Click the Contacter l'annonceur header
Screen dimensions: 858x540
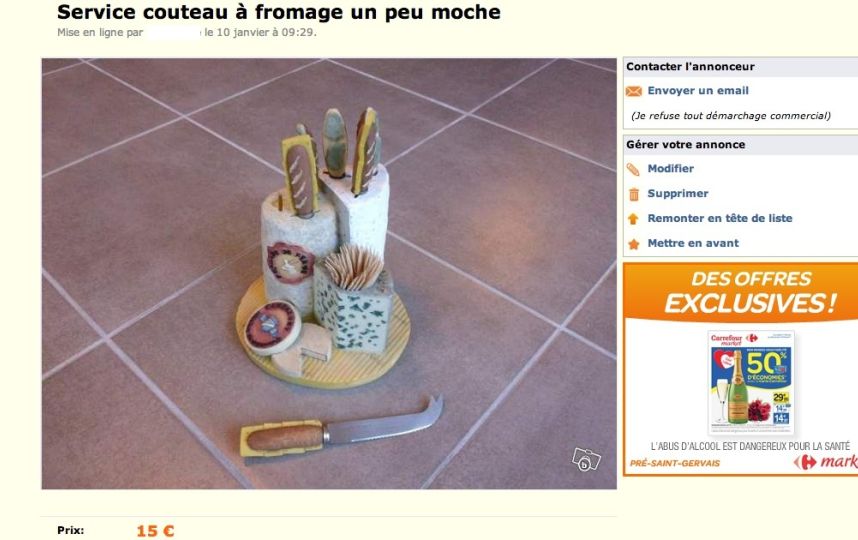pos(690,67)
